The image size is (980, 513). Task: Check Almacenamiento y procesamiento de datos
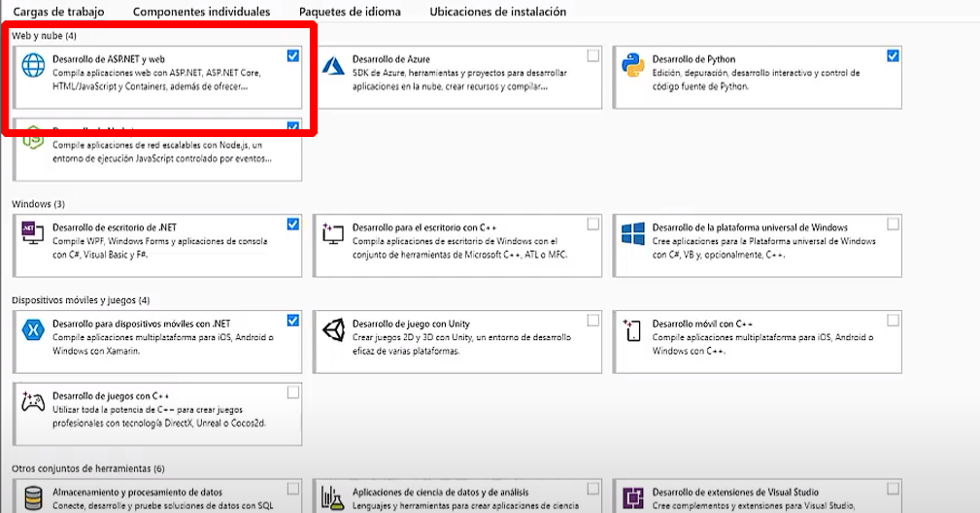click(293, 489)
